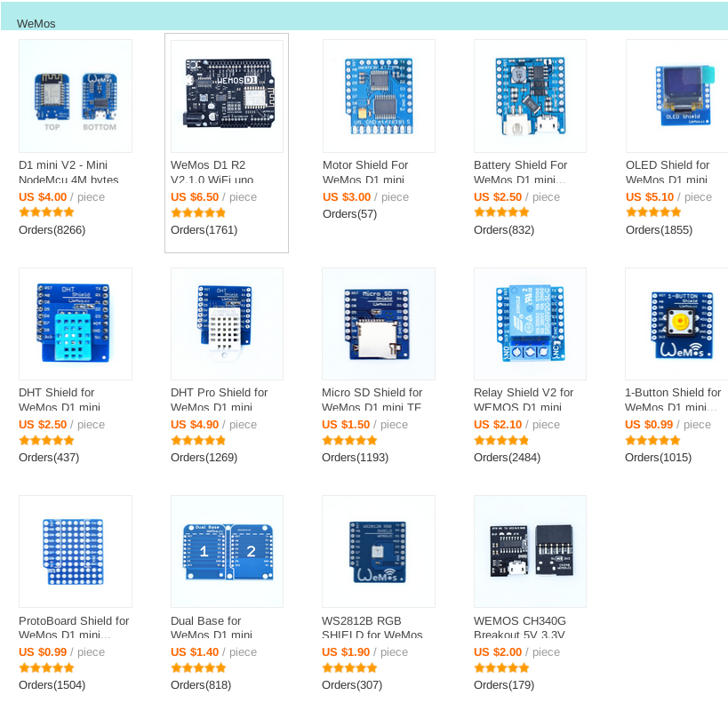This screenshot has width=728, height=703.
Task: Select the Micro SD Shield thumbnail
Action: tap(379, 324)
